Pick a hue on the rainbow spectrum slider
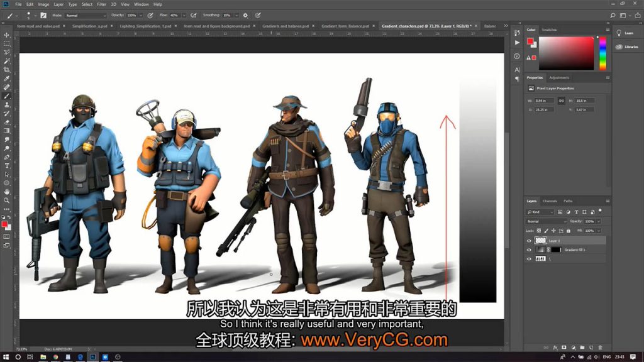The height and width of the screenshot is (362, 644). [x=602, y=53]
